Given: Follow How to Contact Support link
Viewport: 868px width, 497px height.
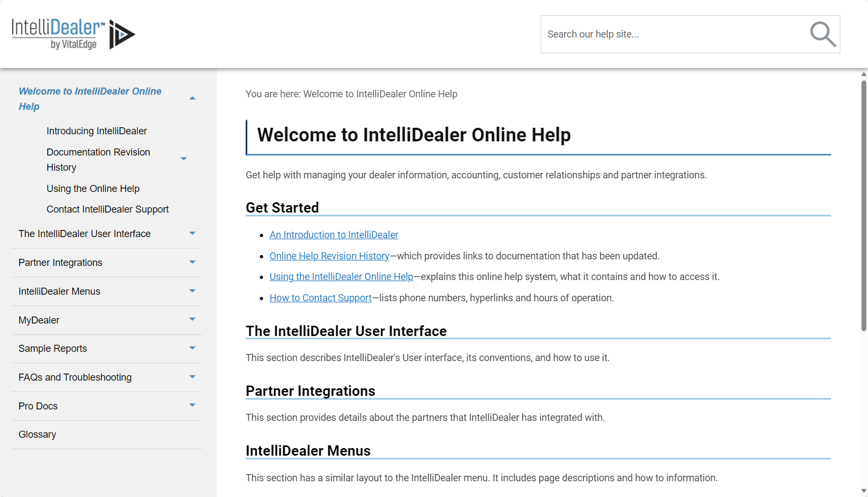Looking at the screenshot, I should [321, 298].
